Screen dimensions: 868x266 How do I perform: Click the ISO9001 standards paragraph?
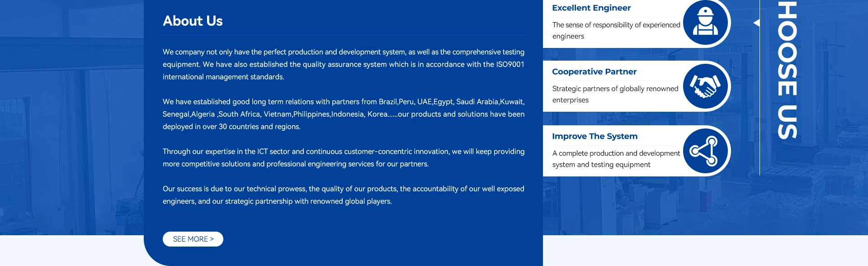point(344,64)
